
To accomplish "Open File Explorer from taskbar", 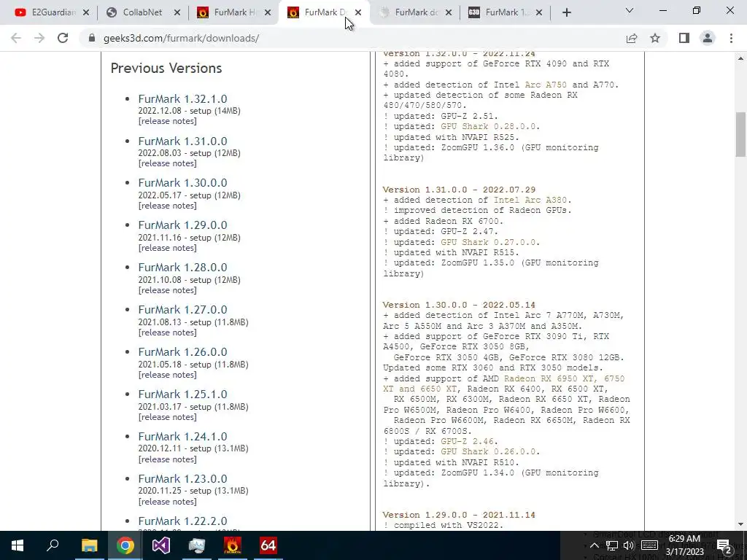I will (x=89, y=545).
